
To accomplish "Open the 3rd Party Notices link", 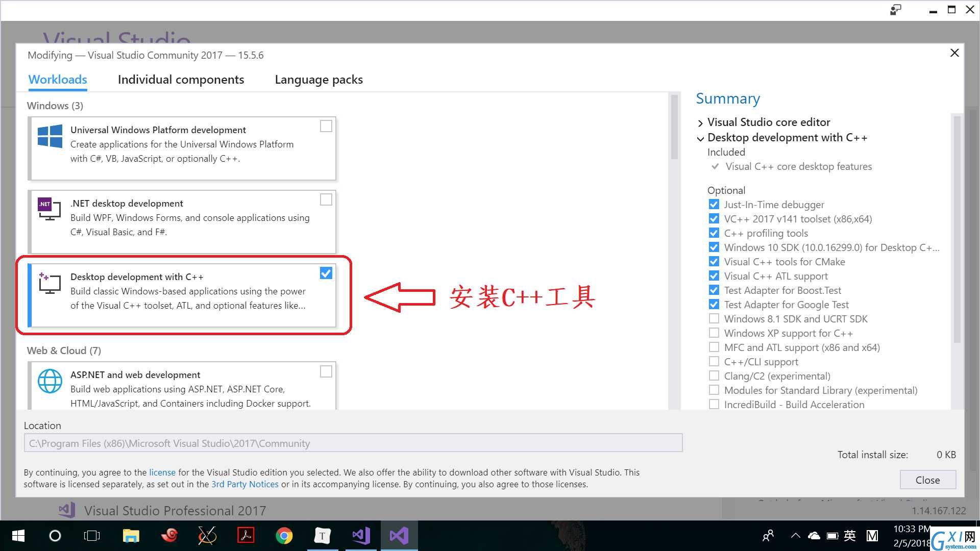I will pyautogui.click(x=245, y=484).
